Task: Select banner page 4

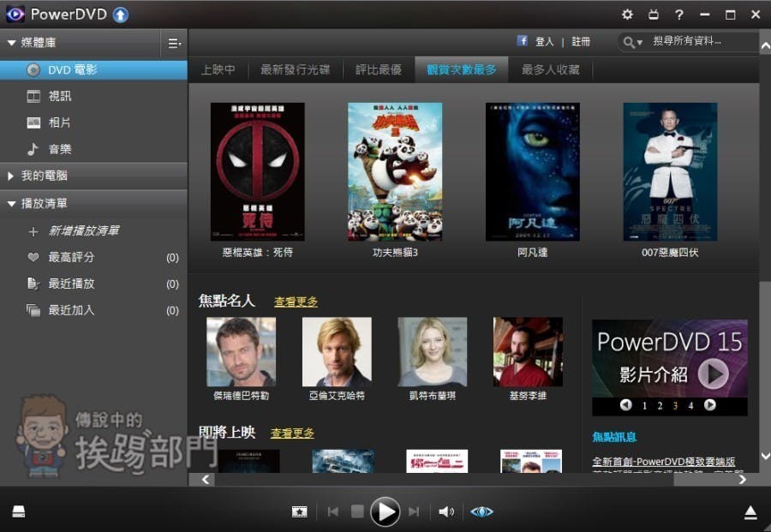Action: click(690, 405)
